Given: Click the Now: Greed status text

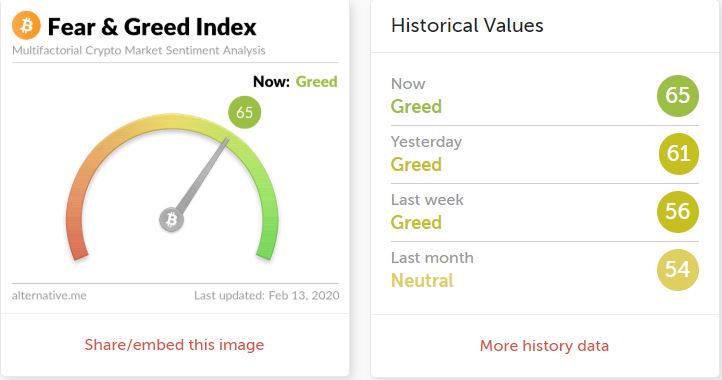Looking at the screenshot, I should (295, 82).
